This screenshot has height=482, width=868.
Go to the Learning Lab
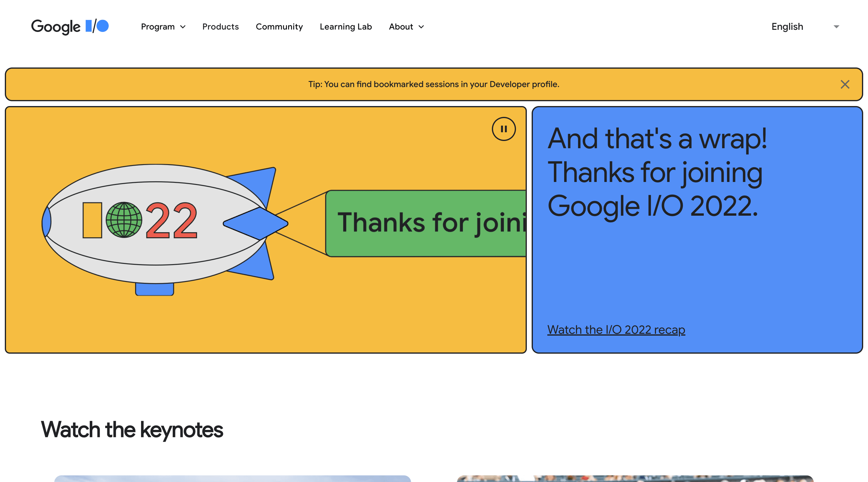point(346,27)
